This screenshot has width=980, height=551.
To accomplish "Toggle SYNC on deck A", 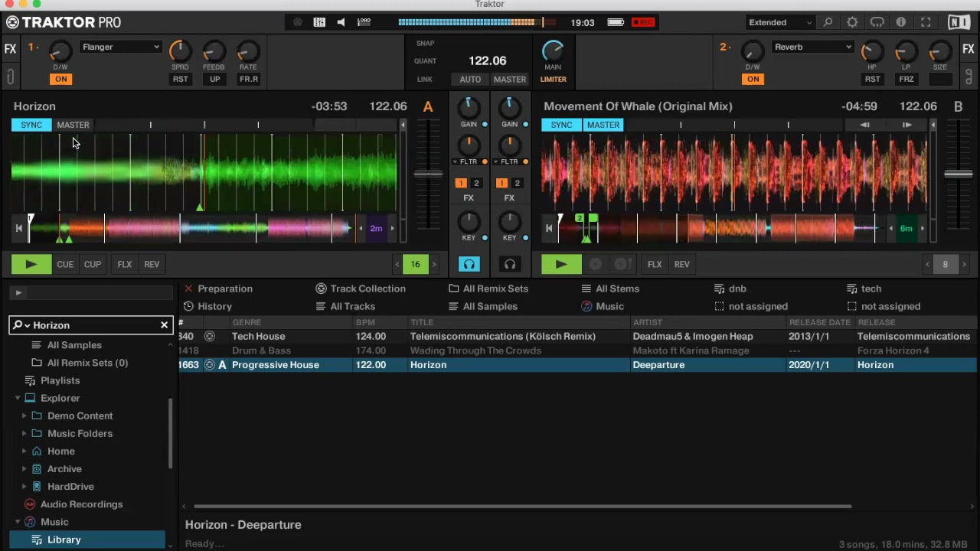I will [31, 125].
